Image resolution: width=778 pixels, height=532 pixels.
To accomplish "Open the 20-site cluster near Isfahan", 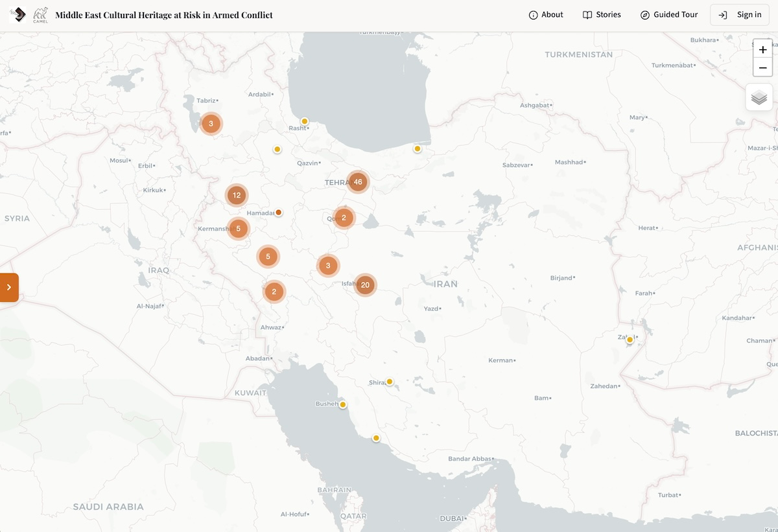I will pyautogui.click(x=365, y=284).
